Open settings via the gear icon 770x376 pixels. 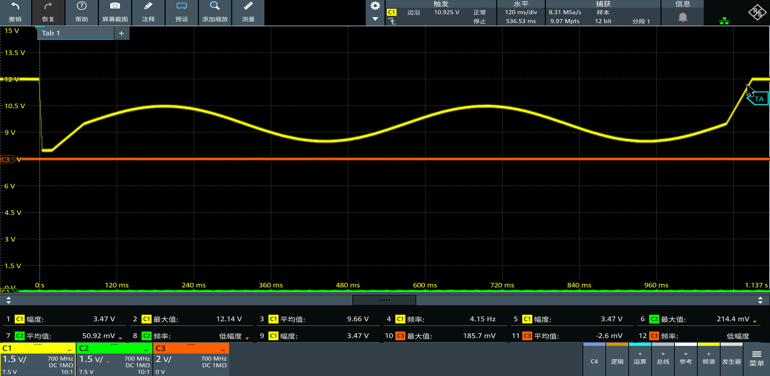pyautogui.click(x=376, y=6)
